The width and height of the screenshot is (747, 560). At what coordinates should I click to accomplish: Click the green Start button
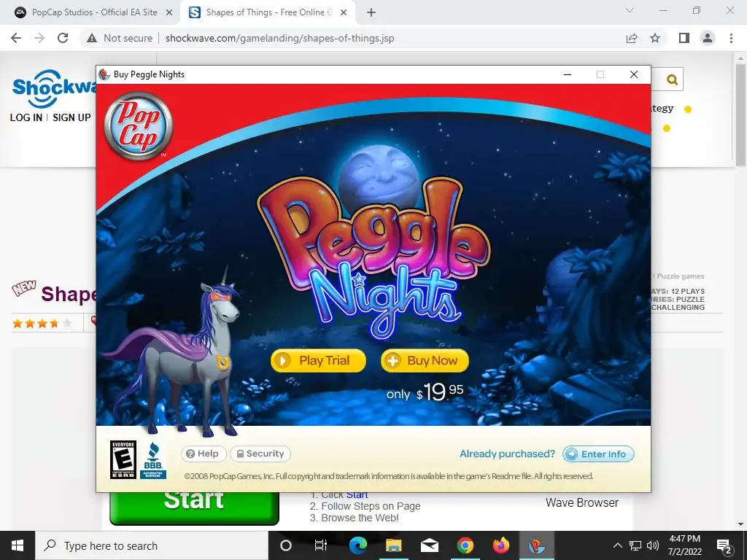[194, 507]
